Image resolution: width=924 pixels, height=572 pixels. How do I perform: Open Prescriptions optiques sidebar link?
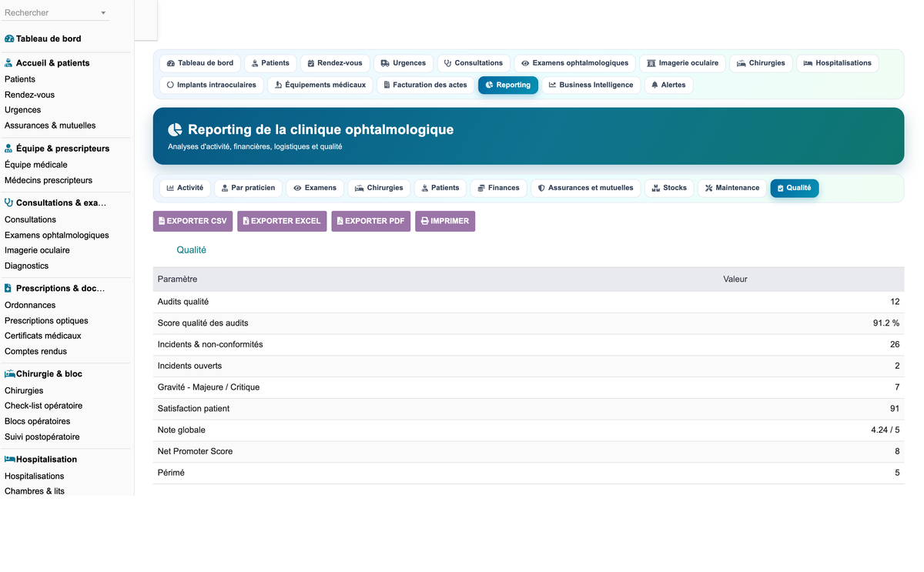point(46,320)
